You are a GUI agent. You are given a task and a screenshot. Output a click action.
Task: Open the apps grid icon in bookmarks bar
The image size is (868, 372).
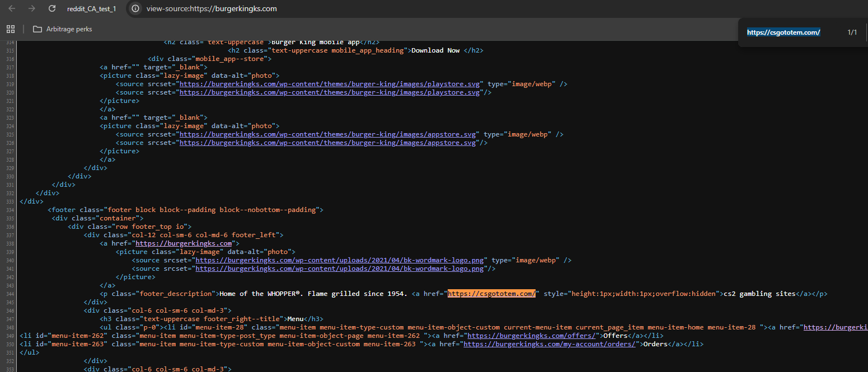(x=10, y=29)
